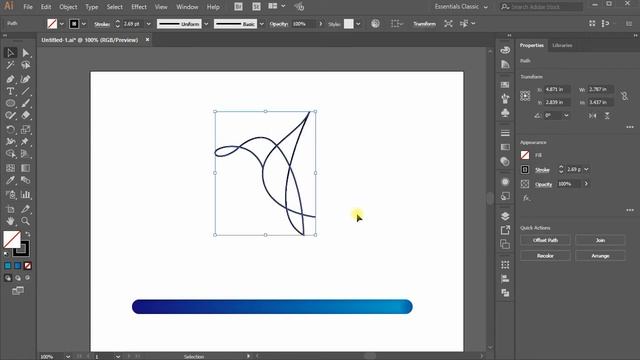The height and width of the screenshot is (360, 640).
Task: Select the Zoom tool
Action: coord(25,221)
